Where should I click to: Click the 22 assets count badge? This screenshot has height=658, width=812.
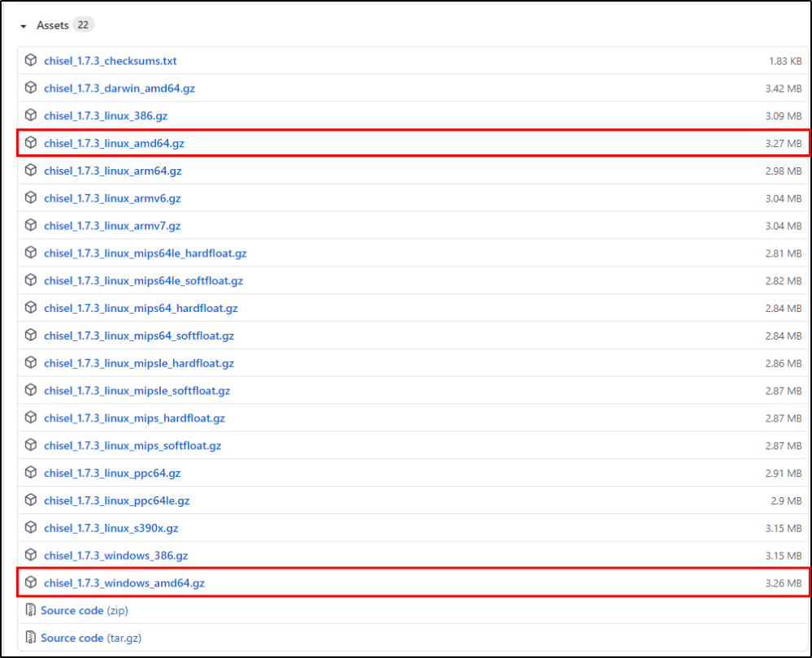84,24
